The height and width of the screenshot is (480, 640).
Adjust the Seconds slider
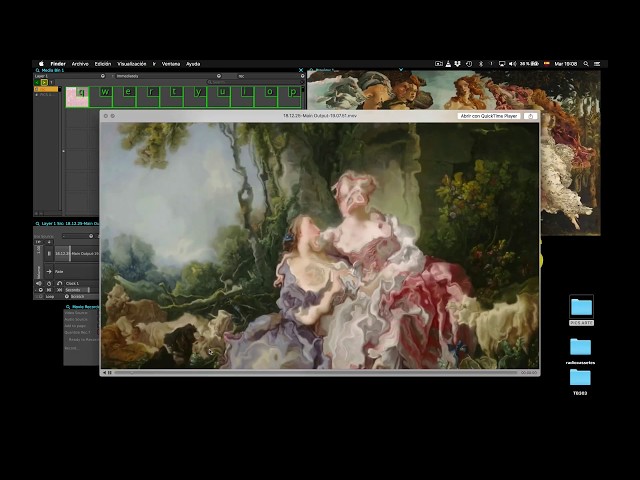point(82,290)
